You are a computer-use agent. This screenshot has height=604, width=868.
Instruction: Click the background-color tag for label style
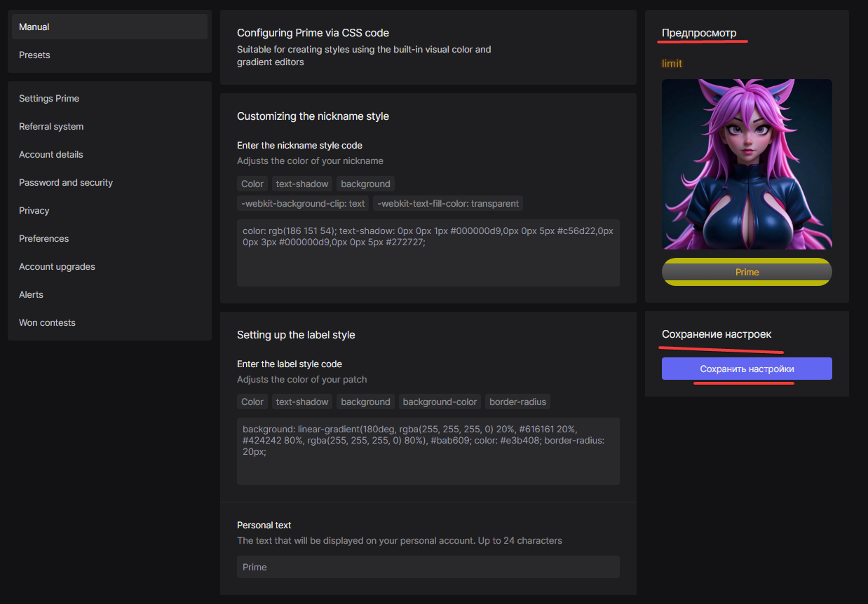coord(440,401)
